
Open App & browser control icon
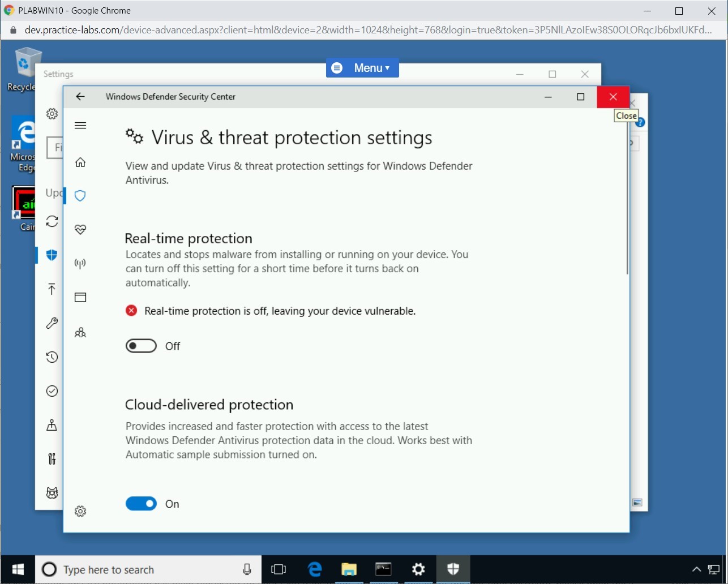(80, 298)
